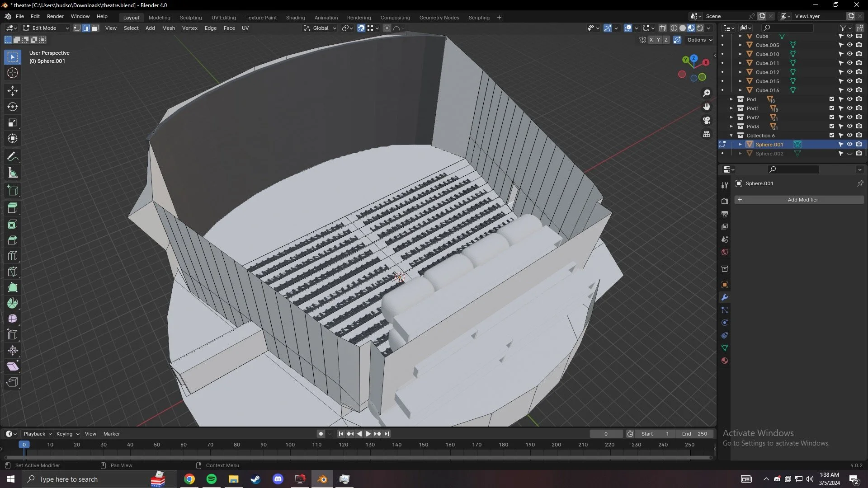This screenshot has width=868, height=488.
Task: Select the Knife tool in toolbar
Action: [x=13, y=272]
